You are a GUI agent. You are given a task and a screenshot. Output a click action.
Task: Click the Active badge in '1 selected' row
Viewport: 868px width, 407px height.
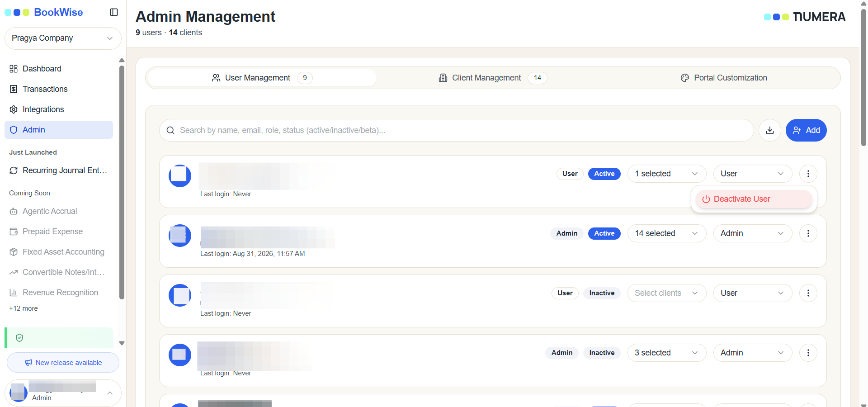pyautogui.click(x=604, y=174)
